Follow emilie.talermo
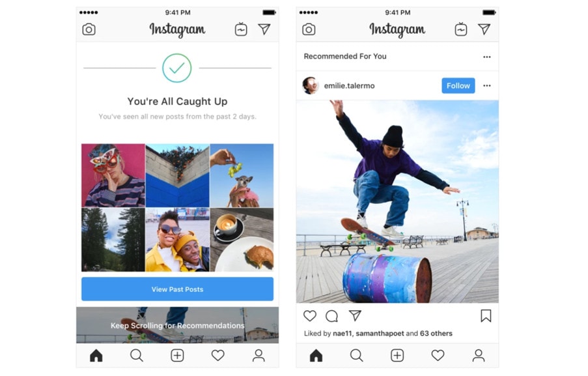 458,85
